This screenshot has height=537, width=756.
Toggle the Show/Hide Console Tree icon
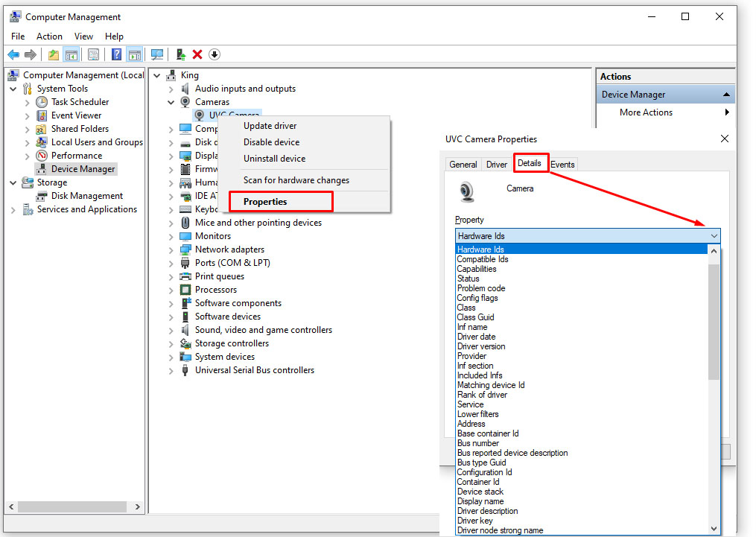[72, 54]
